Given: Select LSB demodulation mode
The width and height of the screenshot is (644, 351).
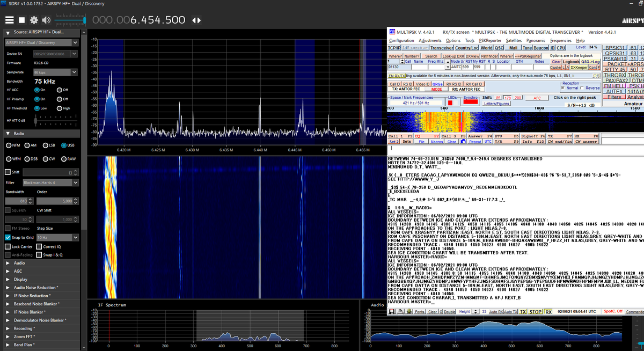Looking at the screenshot, I should pyautogui.click(x=49, y=145).
